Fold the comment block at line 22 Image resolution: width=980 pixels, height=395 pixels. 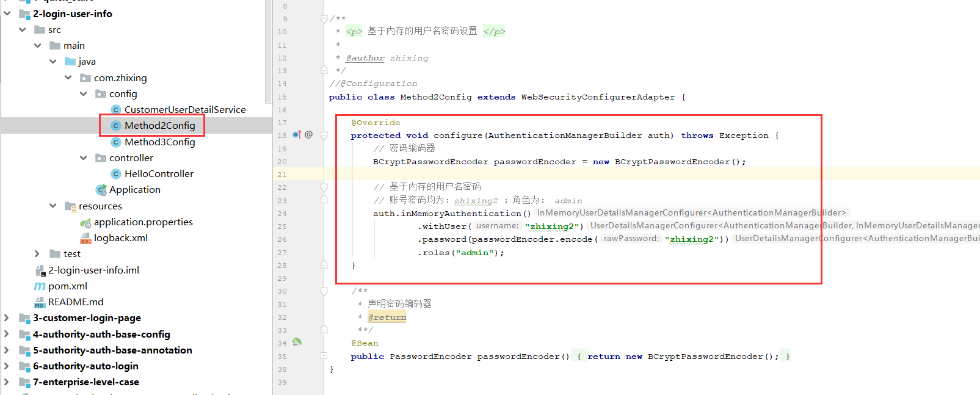coord(324,187)
